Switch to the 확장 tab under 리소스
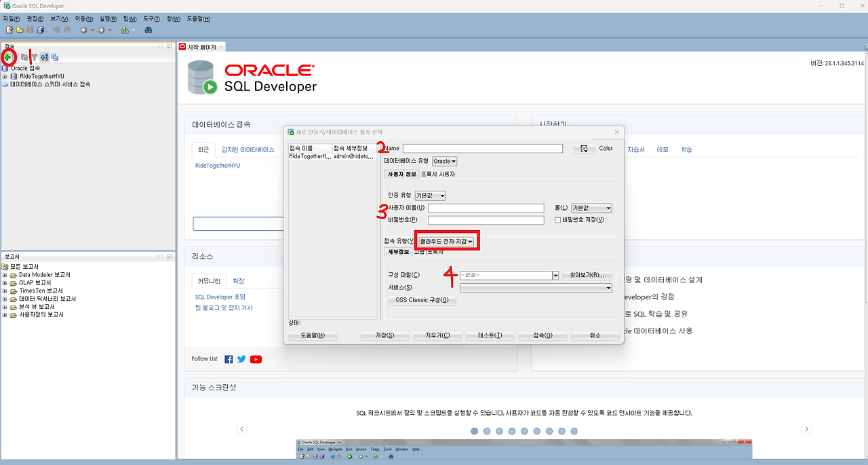 [238, 280]
